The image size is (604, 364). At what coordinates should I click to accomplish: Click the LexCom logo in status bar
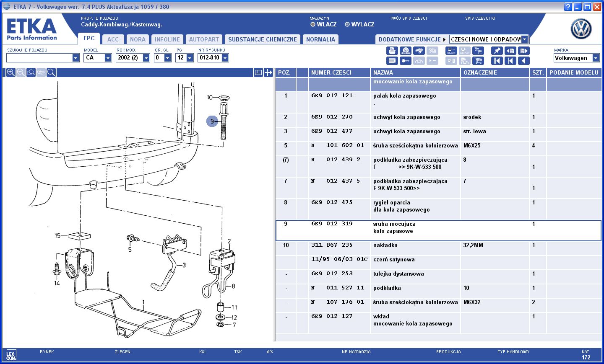[11, 356]
